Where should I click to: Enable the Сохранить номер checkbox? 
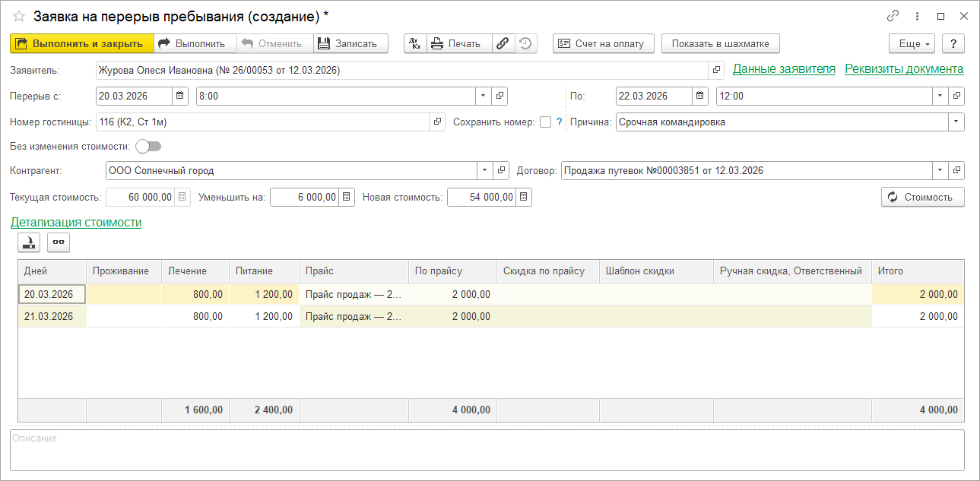545,122
